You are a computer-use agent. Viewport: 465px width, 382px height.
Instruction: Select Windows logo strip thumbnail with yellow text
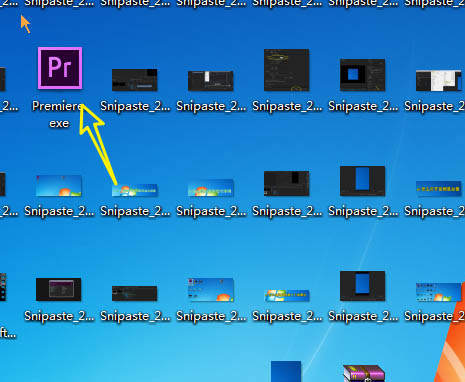click(286, 295)
